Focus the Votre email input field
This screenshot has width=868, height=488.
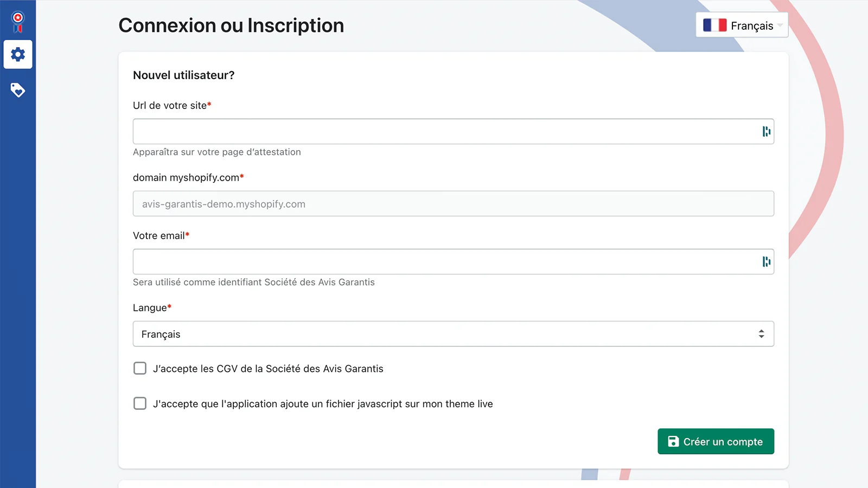point(454,262)
